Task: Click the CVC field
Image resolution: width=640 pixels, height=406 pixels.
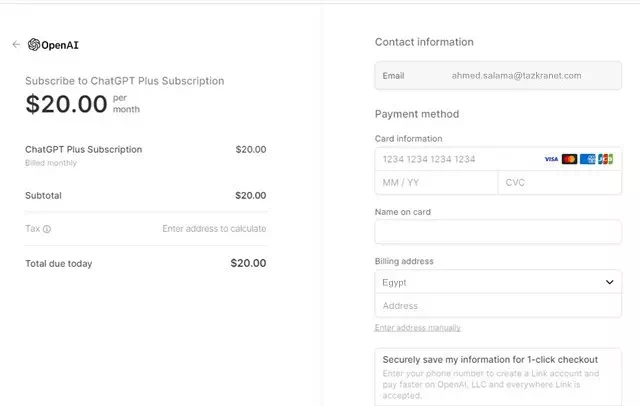Action: [560, 182]
